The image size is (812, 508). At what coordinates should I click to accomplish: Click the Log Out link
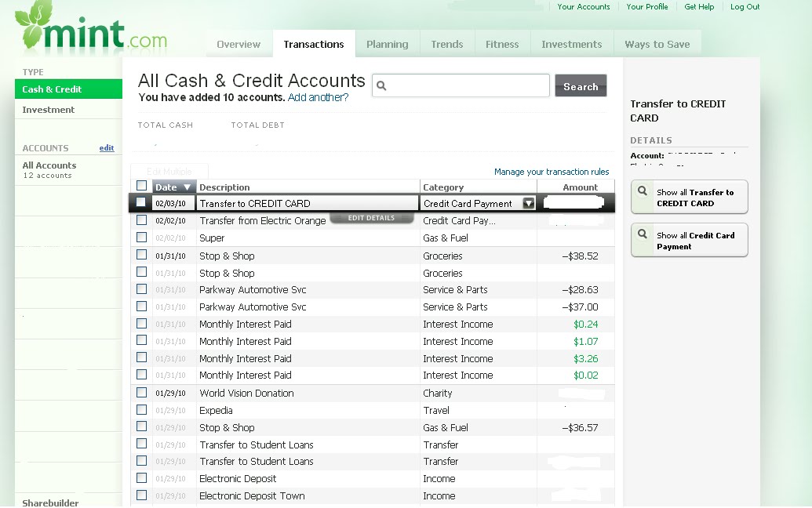tap(745, 7)
